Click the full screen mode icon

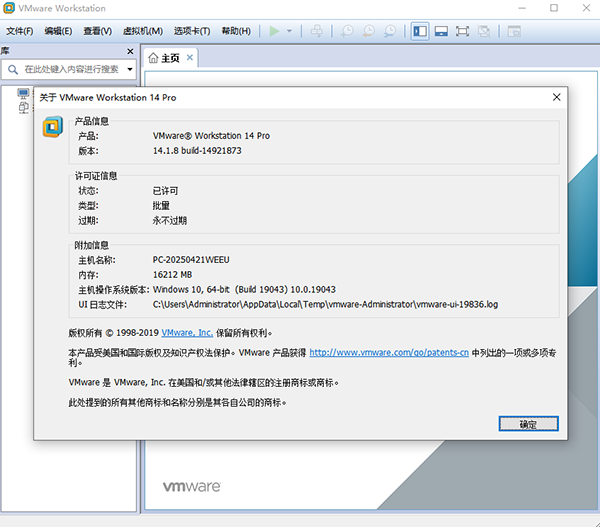[x=462, y=31]
